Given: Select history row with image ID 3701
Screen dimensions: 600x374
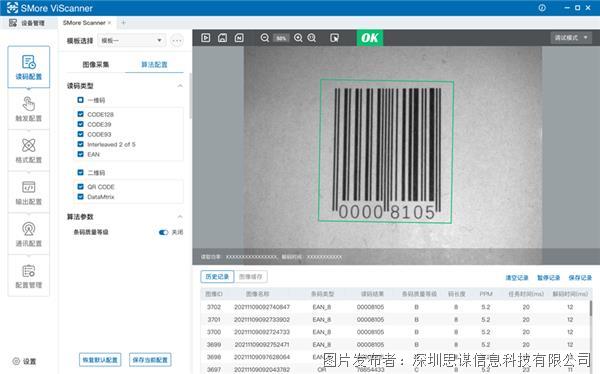Looking at the screenshot, I should 395,319.
